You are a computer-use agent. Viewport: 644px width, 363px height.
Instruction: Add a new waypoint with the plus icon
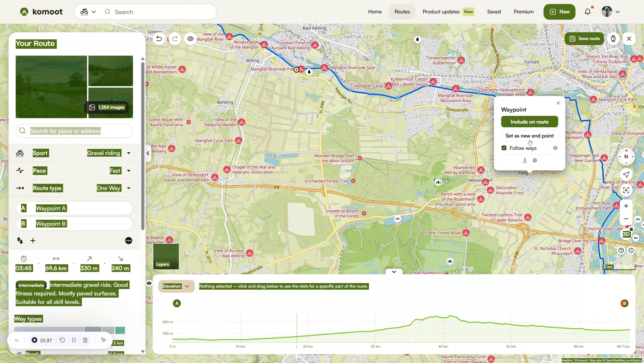tap(33, 241)
